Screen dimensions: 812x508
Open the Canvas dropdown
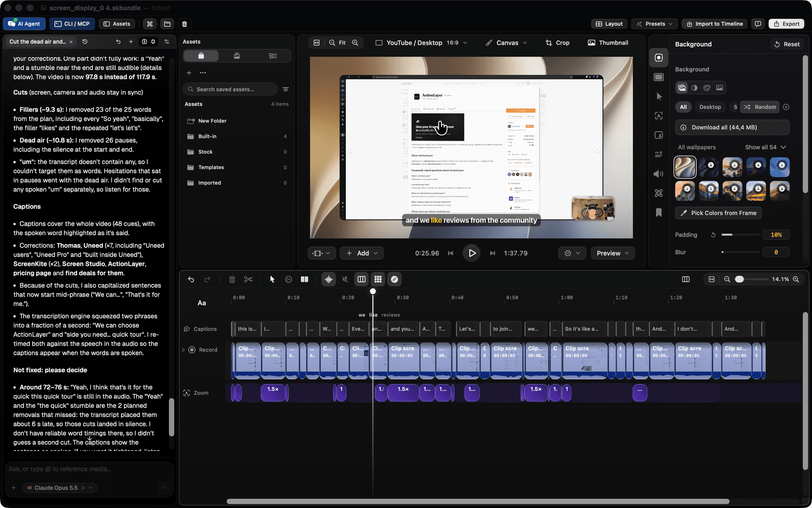click(x=506, y=43)
